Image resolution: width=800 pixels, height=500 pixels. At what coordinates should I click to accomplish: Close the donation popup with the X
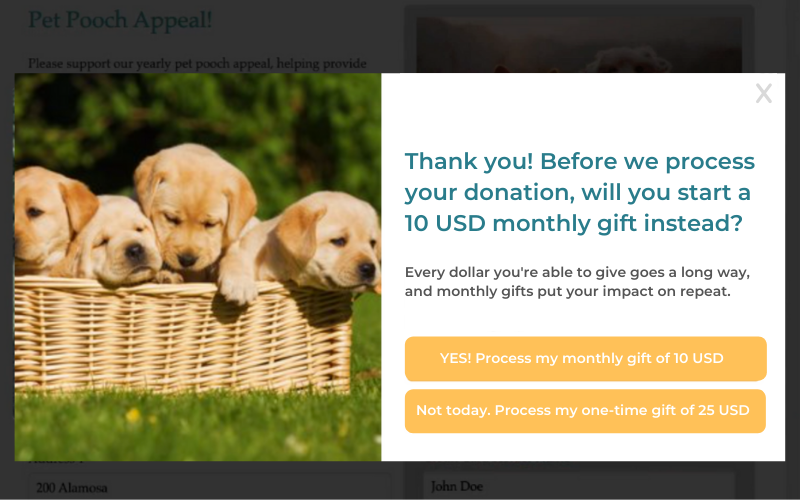(763, 94)
